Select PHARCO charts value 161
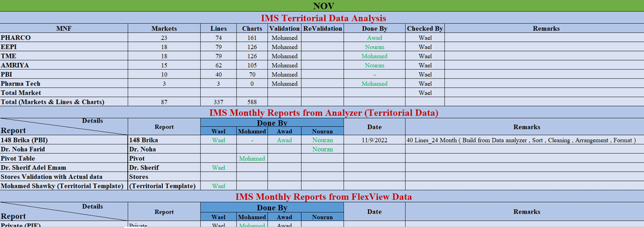 (252, 38)
